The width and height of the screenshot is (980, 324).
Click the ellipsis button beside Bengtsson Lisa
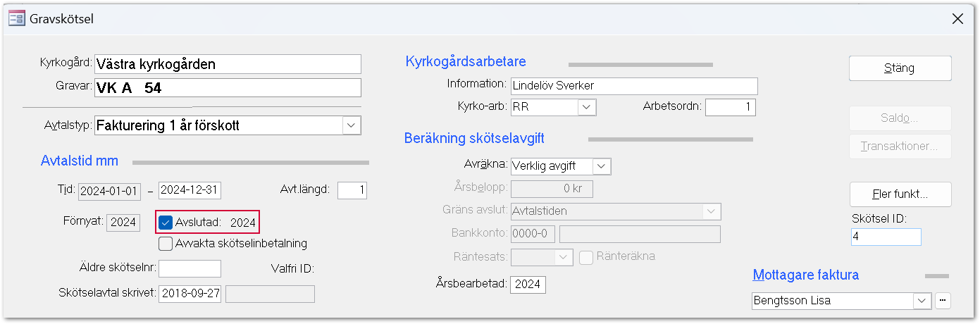pyautogui.click(x=943, y=301)
